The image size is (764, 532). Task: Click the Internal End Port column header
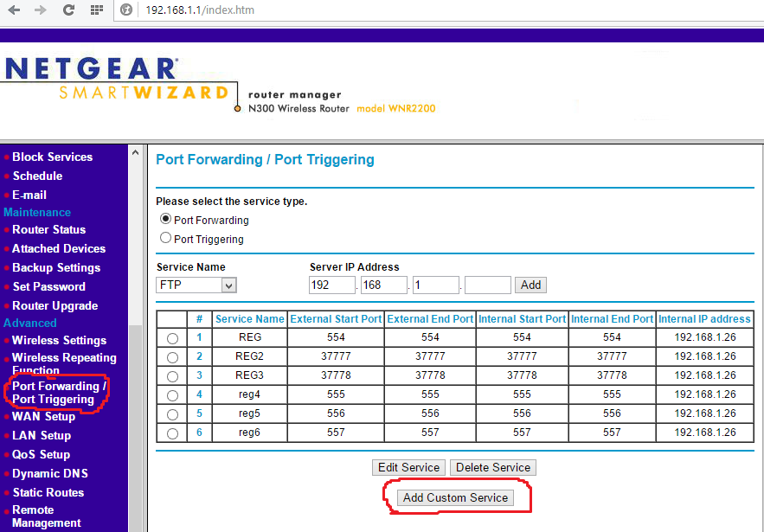612,319
